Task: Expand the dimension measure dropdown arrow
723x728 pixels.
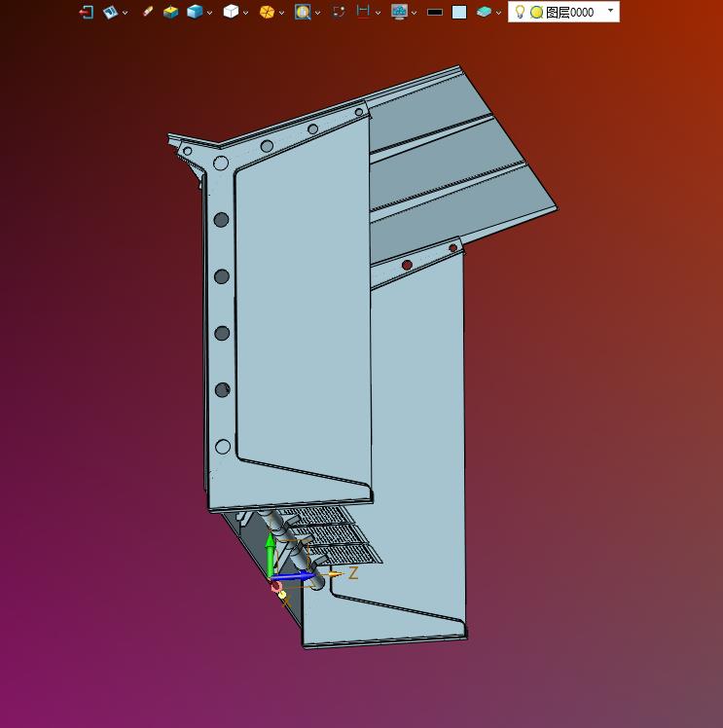Action: (x=378, y=13)
